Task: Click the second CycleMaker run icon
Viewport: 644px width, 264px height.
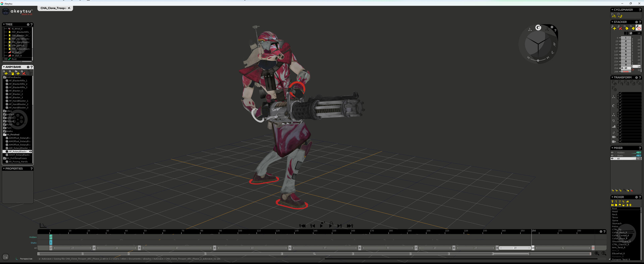Action: point(620,15)
